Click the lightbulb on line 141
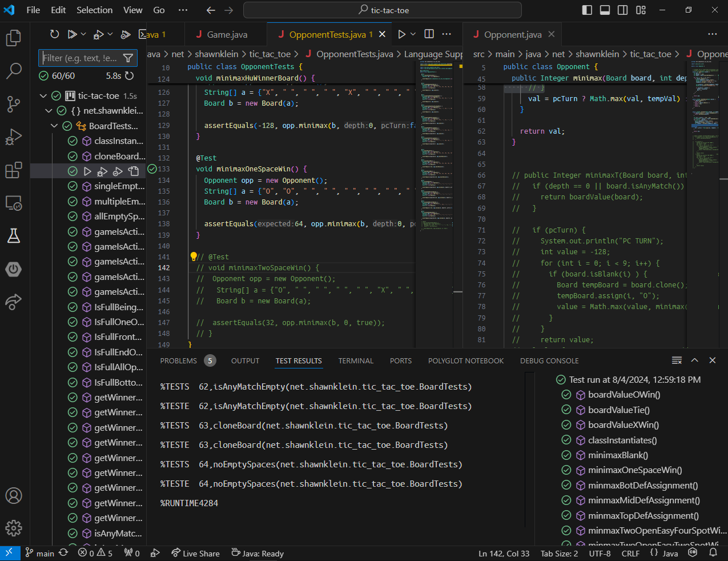The height and width of the screenshot is (561, 728). coord(193,257)
